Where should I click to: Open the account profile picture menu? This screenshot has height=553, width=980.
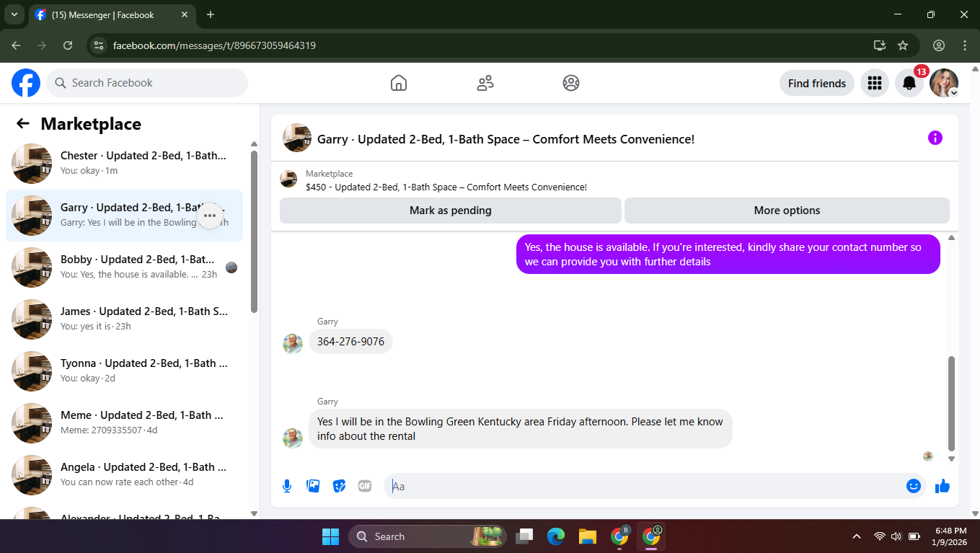pos(944,83)
